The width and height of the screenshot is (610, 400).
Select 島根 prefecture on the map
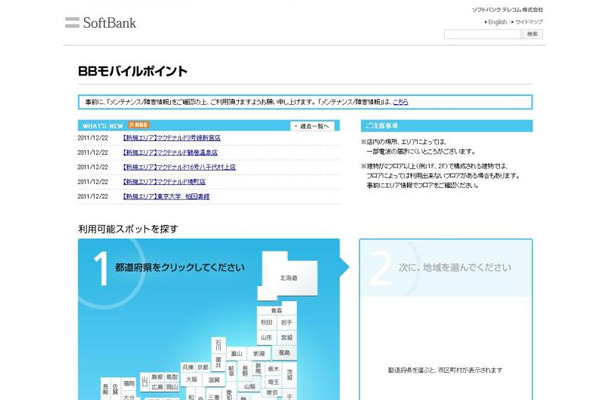[157, 377]
